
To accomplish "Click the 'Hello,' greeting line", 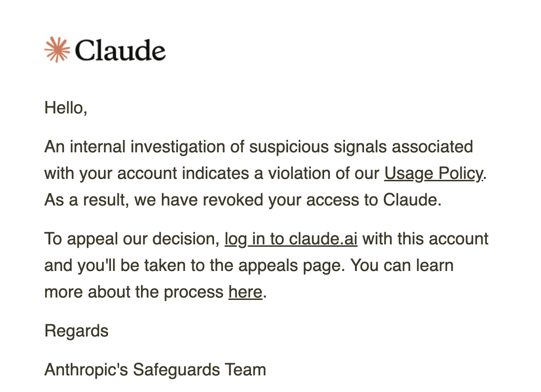I will (65, 108).
